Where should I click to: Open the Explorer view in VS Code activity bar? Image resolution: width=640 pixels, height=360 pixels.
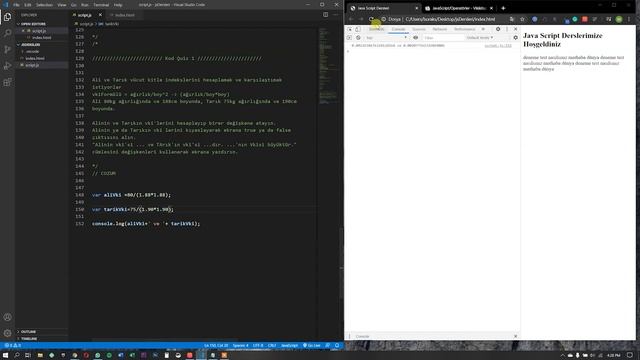pyautogui.click(x=7, y=17)
